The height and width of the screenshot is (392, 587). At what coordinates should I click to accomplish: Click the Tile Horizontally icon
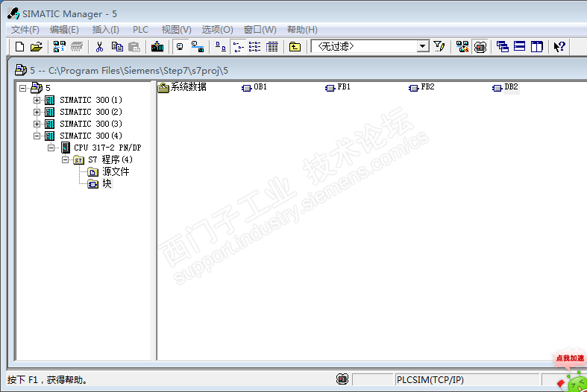[x=520, y=46]
